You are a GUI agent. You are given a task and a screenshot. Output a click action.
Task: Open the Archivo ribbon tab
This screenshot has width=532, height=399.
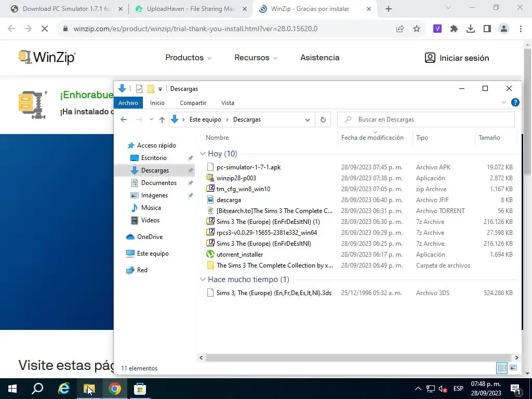[128, 103]
